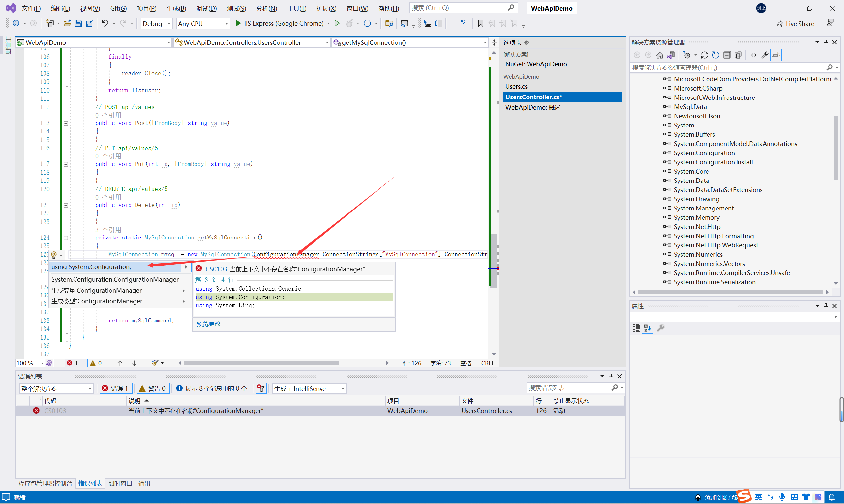Open the 调试(D) menu
The image size is (844, 504).
(x=206, y=8)
